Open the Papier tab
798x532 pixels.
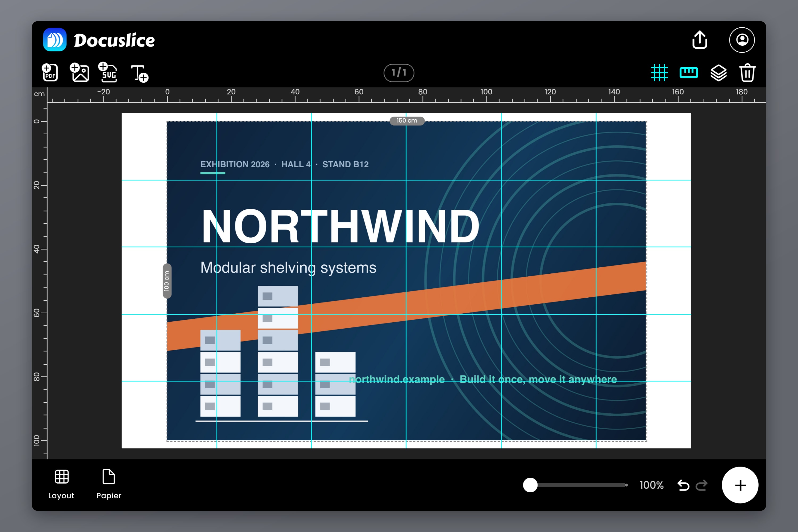coord(109,484)
